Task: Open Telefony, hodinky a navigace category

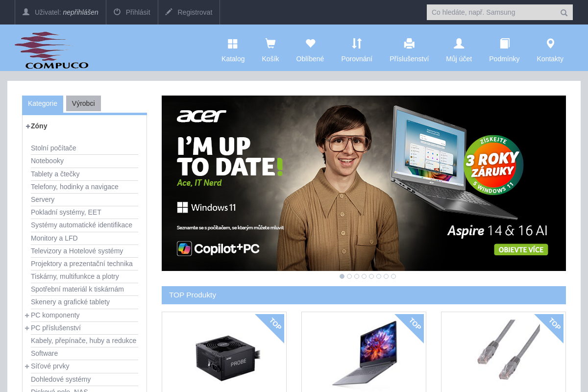Action: (74, 187)
